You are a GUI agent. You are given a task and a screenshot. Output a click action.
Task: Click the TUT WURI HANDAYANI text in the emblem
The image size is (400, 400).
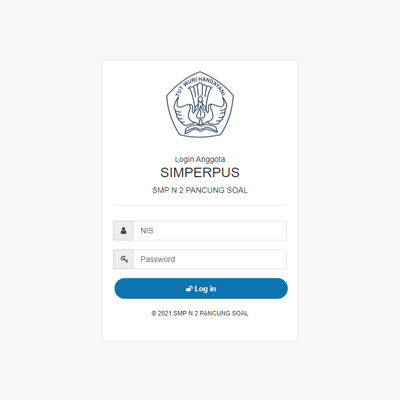pos(200,85)
